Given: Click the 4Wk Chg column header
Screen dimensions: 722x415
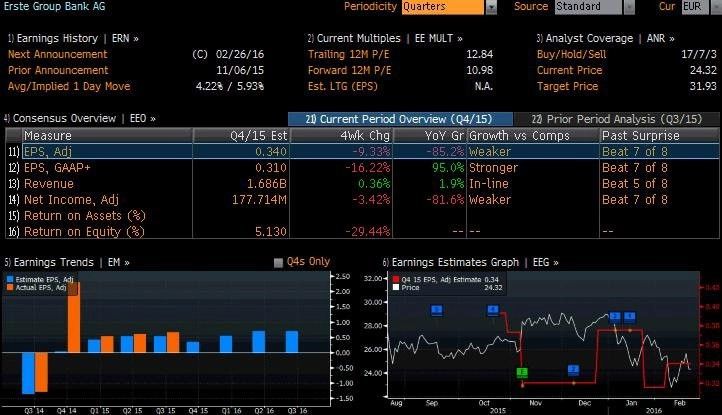Looking at the screenshot, I should point(341,135).
